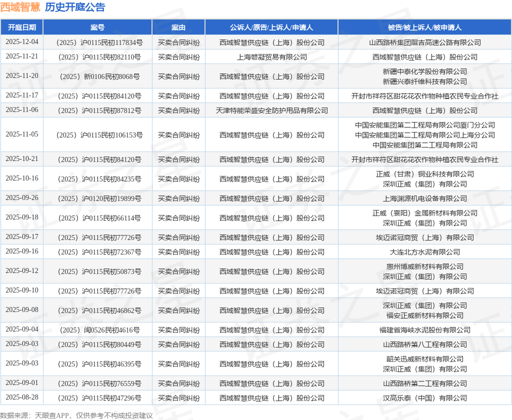The width and height of the screenshot is (512, 420).
Task: Click case number 沪0115民初72367号
Action: coord(111,252)
